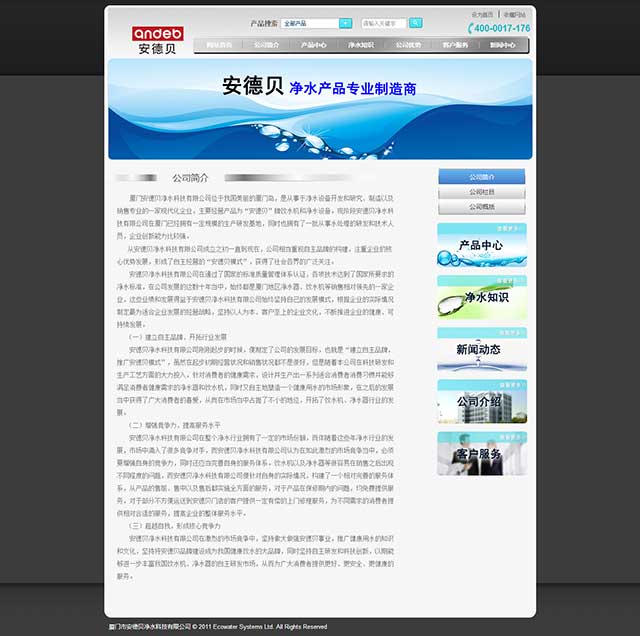Click the more link on 产品中心 card
The height and width of the screenshot is (636, 640).
pyautogui.click(x=509, y=228)
